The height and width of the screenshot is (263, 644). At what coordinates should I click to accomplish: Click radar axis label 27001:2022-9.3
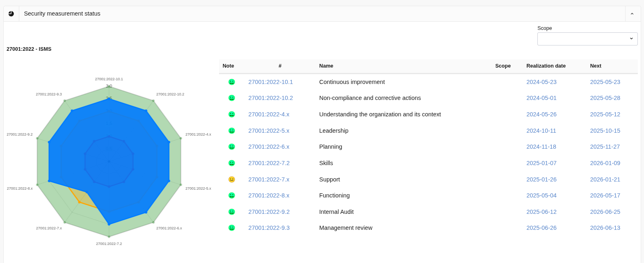click(49, 94)
